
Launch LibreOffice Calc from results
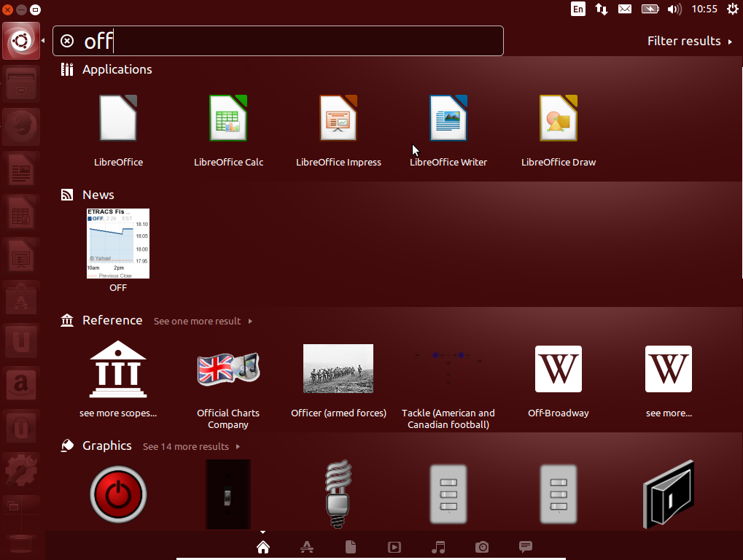pyautogui.click(x=228, y=118)
